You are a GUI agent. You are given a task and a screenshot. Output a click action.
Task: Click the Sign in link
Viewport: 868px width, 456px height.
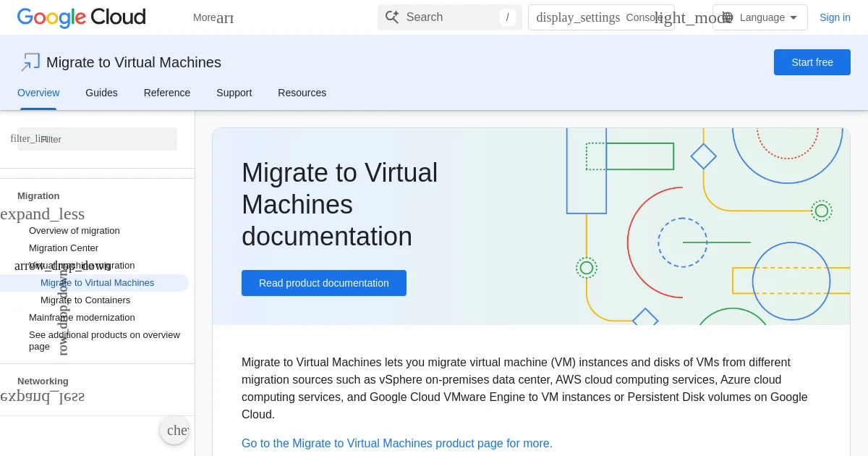[x=835, y=17]
